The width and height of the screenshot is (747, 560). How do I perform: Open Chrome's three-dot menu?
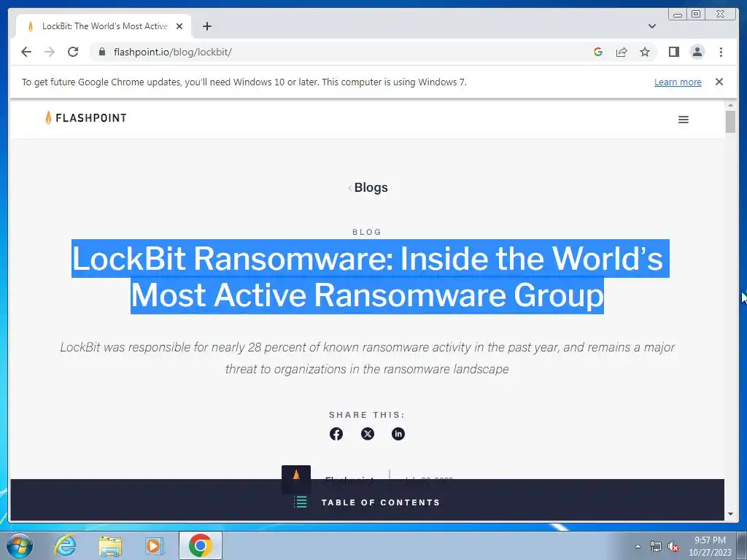pyautogui.click(x=721, y=52)
